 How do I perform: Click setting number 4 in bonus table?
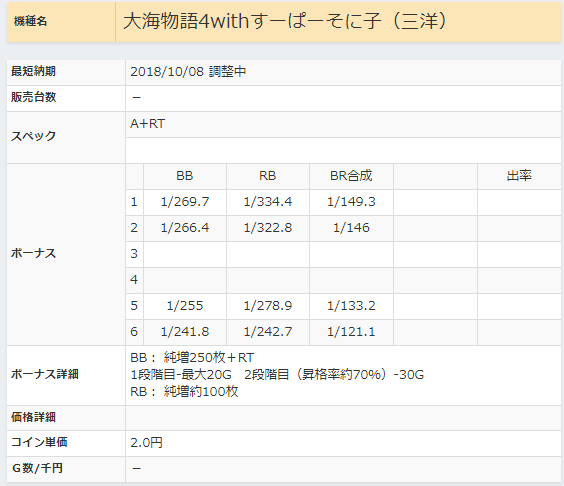134,280
